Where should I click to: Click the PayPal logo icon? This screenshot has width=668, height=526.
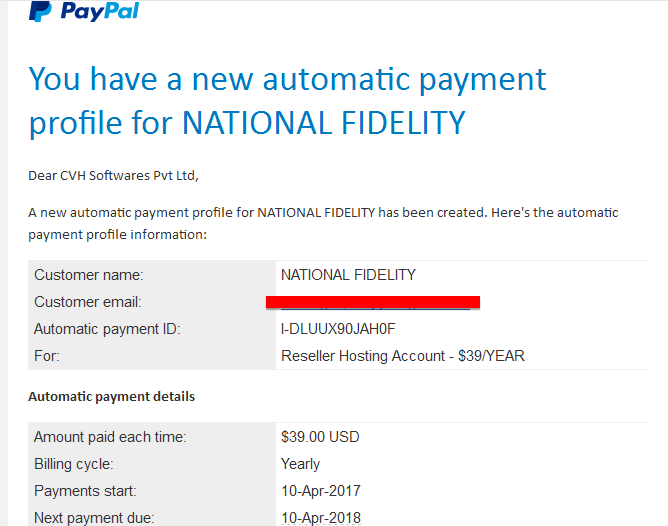[40, 11]
